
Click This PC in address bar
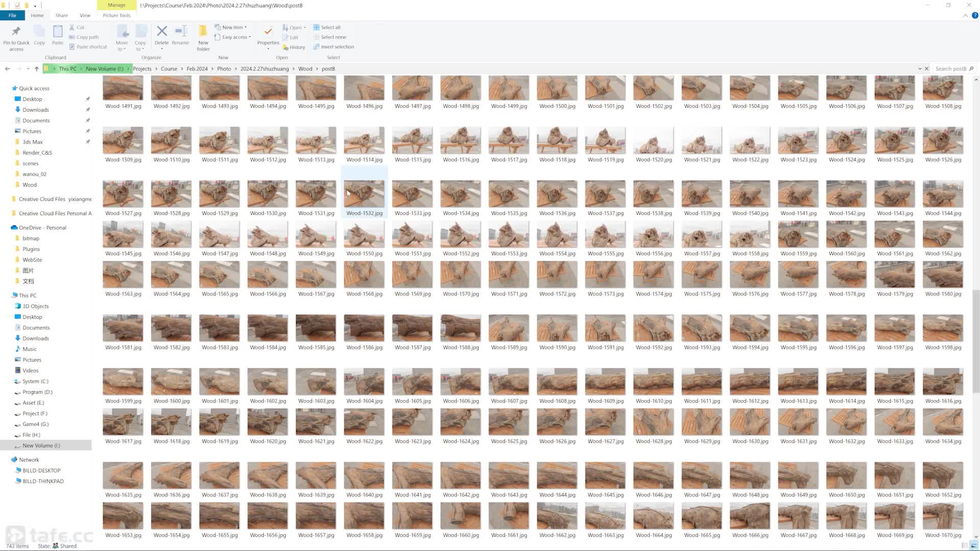point(67,69)
